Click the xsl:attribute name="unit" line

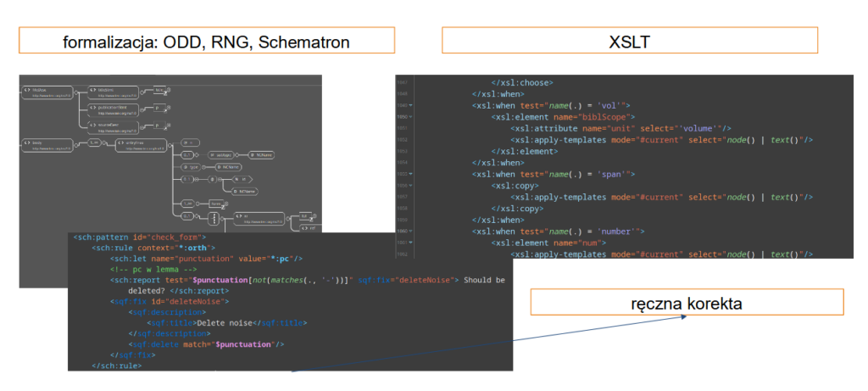(620, 128)
